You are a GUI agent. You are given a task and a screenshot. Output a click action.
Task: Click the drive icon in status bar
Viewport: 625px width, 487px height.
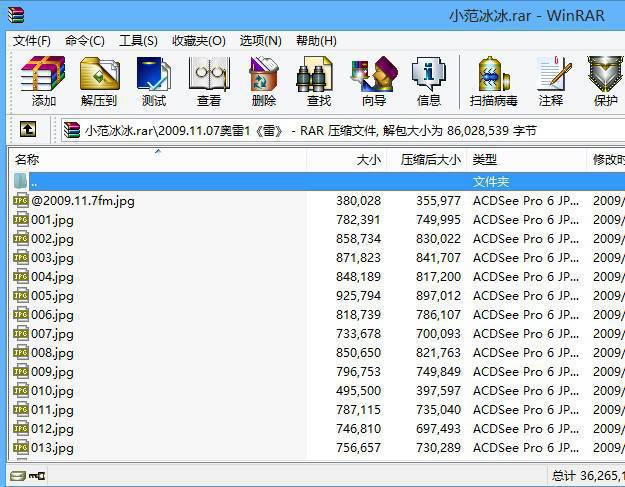click(x=18, y=475)
